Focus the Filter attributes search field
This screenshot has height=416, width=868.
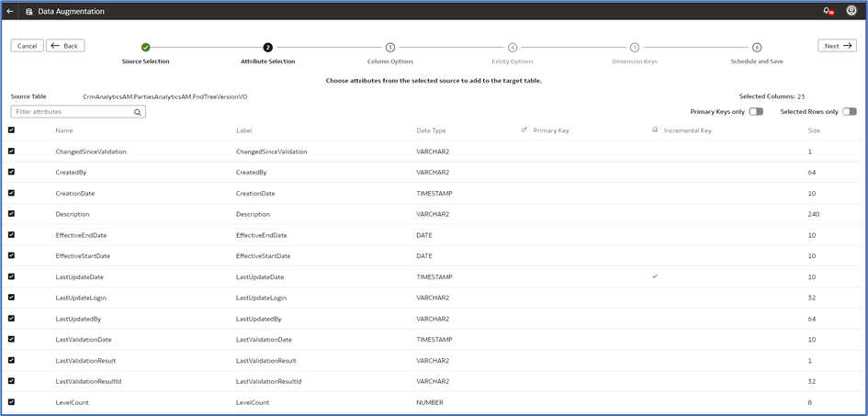coord(73,112)
